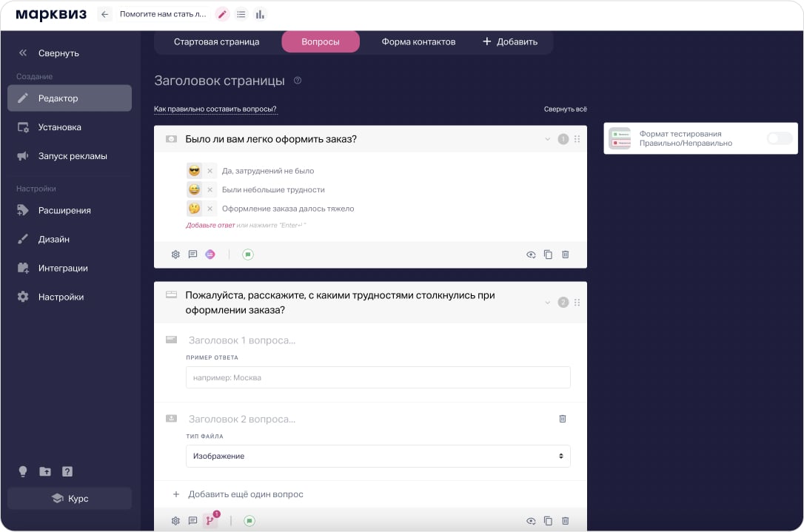Switch to the Стартовая страница tab
Screen dimensions: 804x532
216,41
